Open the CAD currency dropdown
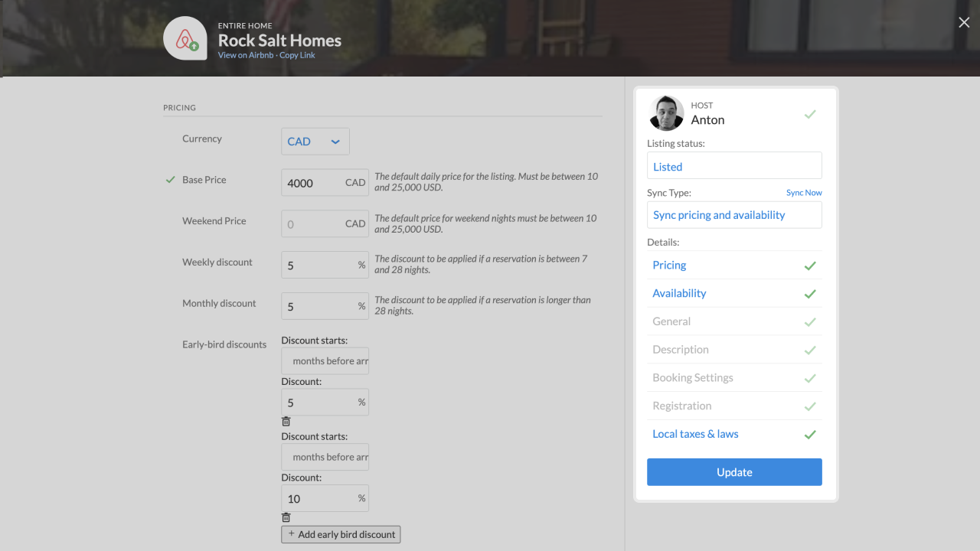 [x=315, y=142]
